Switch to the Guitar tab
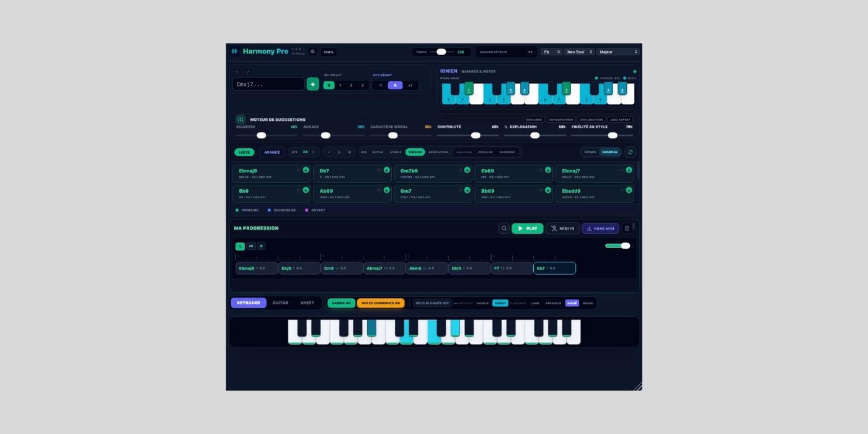The image size is (868, 434). coord(280,303)
